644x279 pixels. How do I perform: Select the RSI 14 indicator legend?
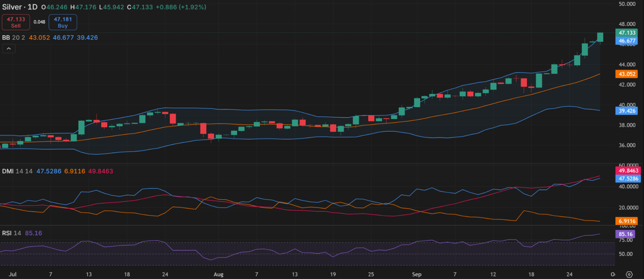[12, 233]
